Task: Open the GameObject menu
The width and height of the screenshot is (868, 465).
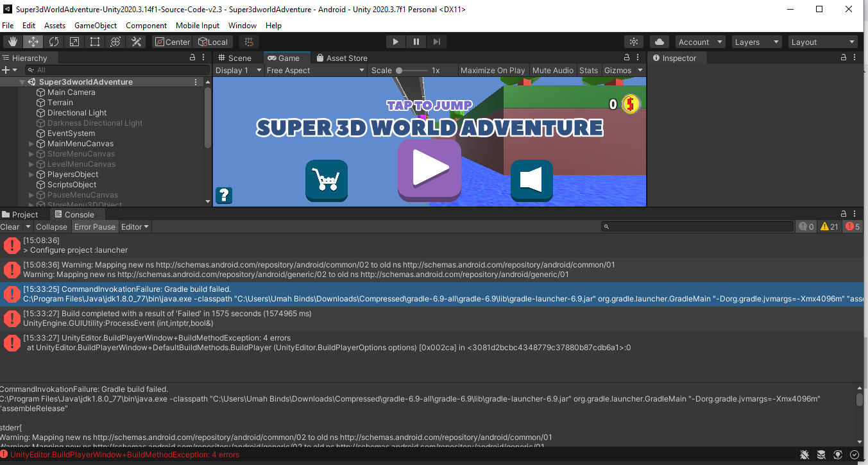Action: [96, 26]
